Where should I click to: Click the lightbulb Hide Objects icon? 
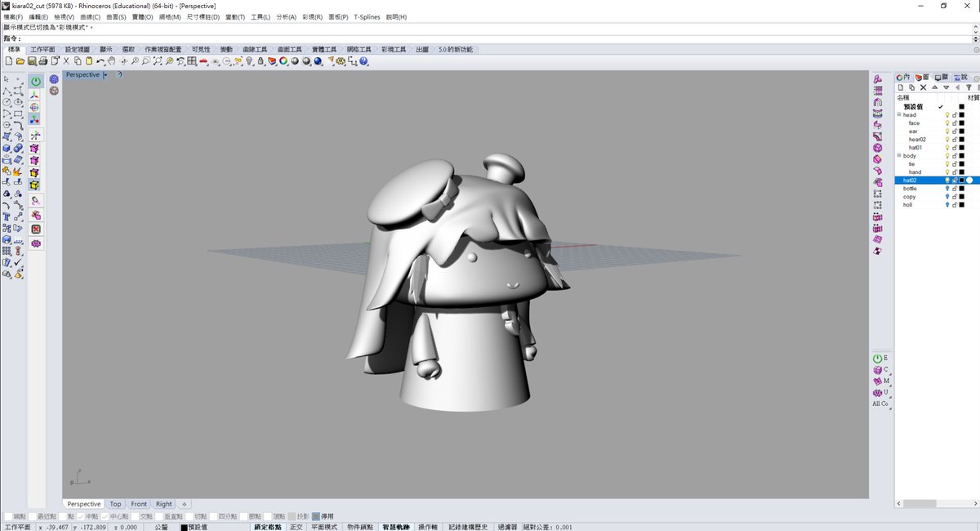pyautogui.click(x=249, y=60)
